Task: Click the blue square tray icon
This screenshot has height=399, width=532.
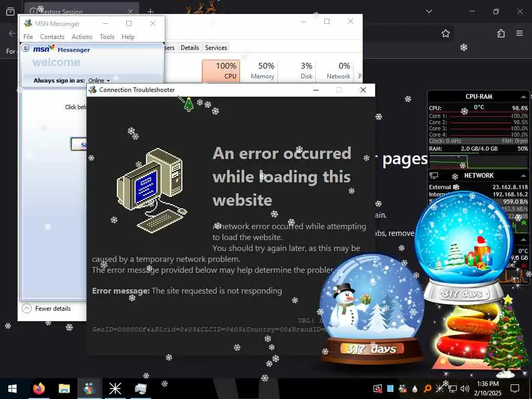Action: 390,388
